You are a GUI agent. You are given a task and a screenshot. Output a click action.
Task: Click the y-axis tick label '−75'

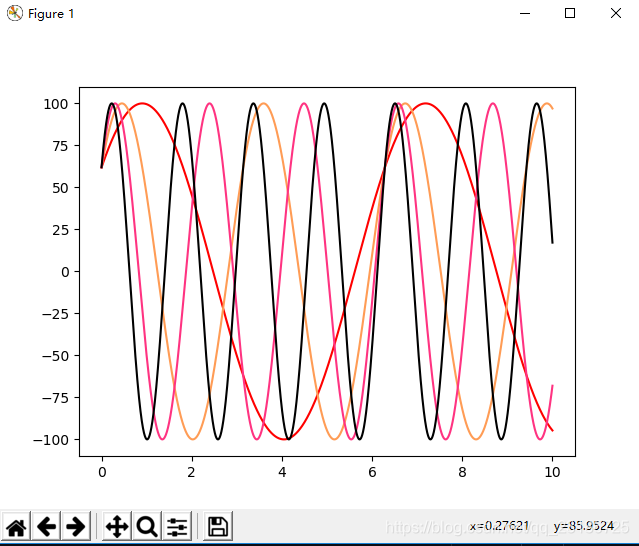[x=55, y=398]
